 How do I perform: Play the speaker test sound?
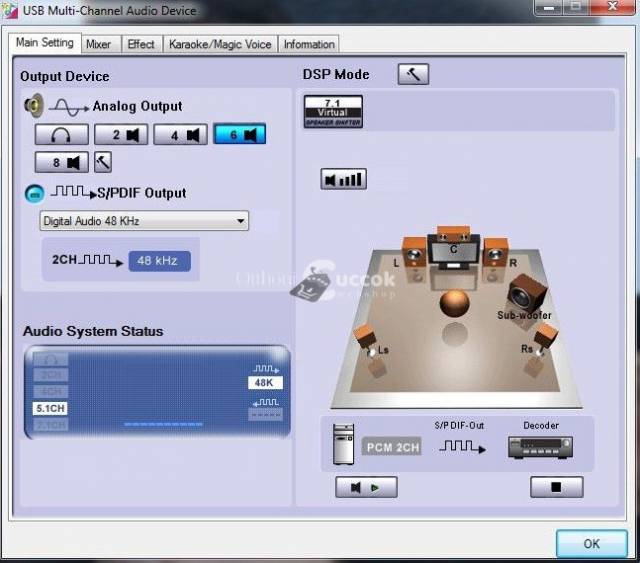point(366,487)
